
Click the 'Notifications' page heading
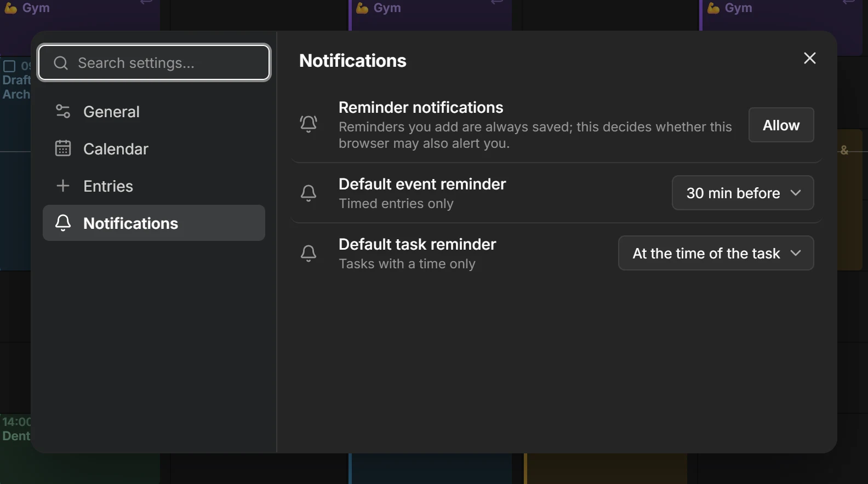353,61
